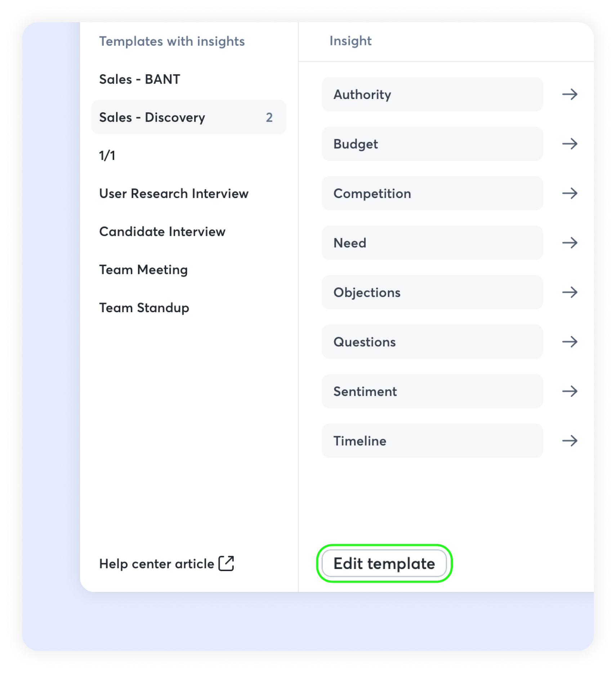Click the external link icon for Help center

227,564
